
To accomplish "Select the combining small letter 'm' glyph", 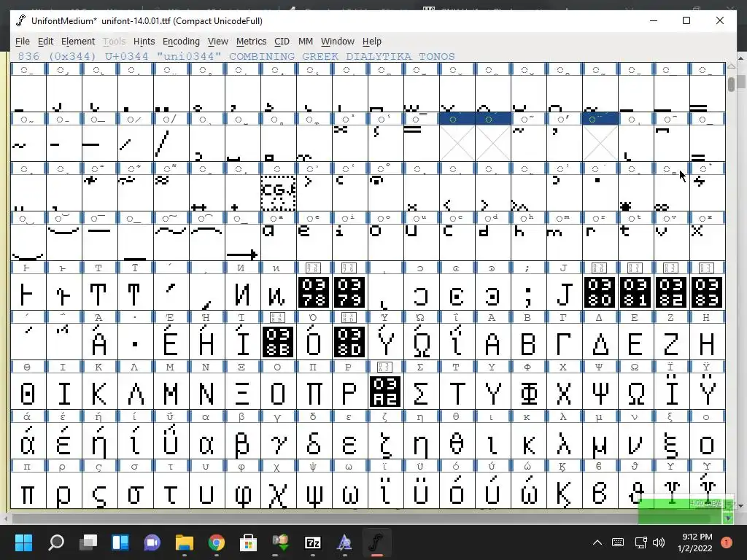I will [x=564, y=242].
